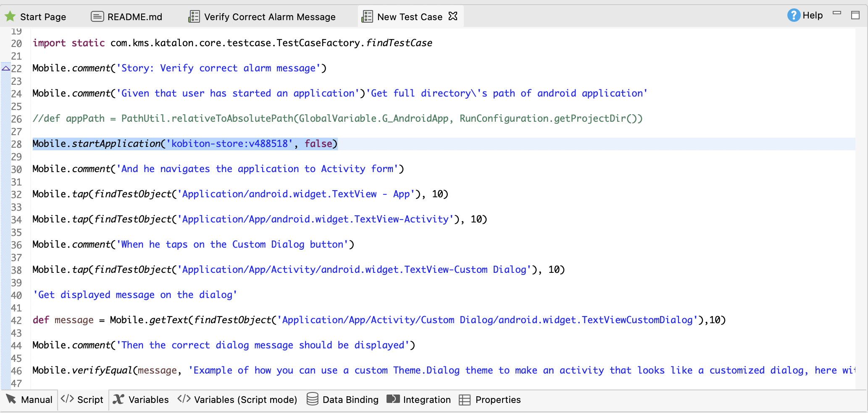The image size is (868, 413).
Task: Click line number 42 in the gutter
Action: pos(16,320)
